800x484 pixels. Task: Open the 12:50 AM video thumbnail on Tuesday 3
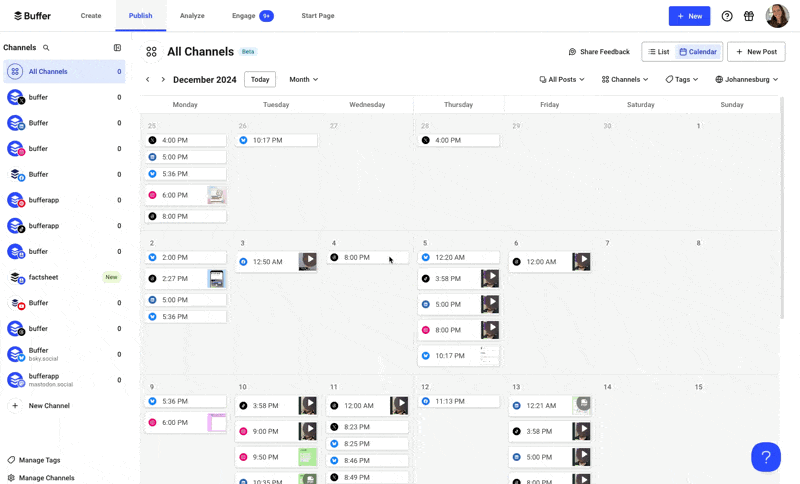[x=308, y=262]
